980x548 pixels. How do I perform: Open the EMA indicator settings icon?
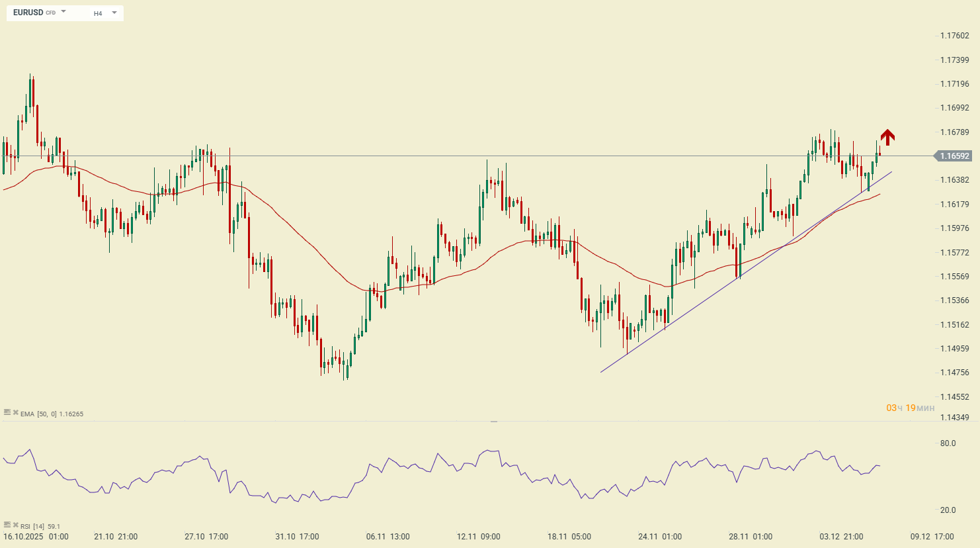pyautogui.click(x=7, y=412)
